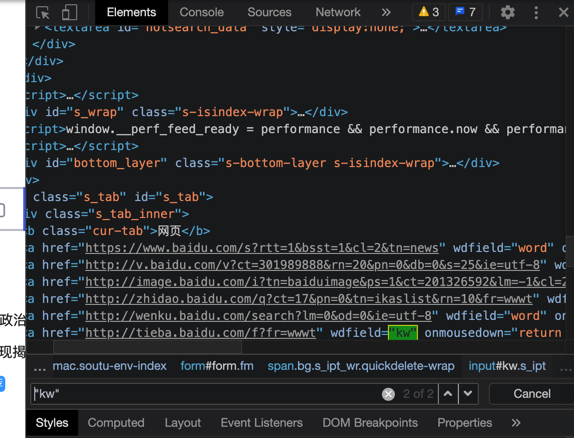Open the Event Listeners pane tab
The image size is (574, 438).
pyautogui.click(x=261, y=423)
